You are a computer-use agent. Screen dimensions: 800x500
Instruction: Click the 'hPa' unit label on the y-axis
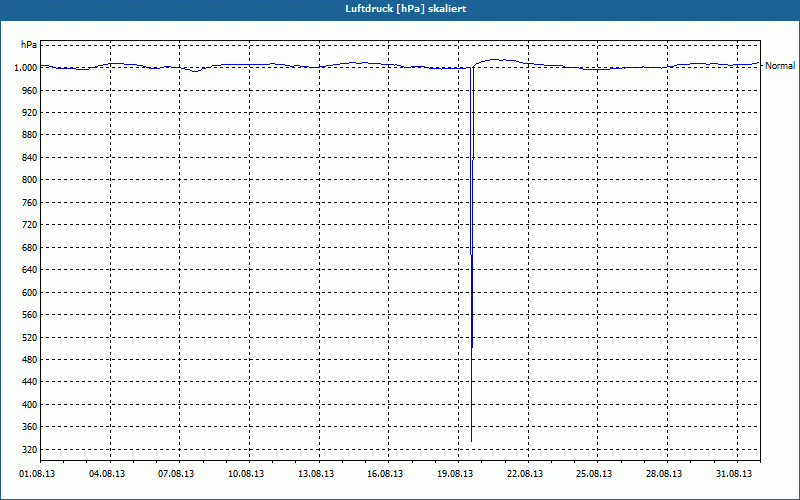click(x=29, y=45)
